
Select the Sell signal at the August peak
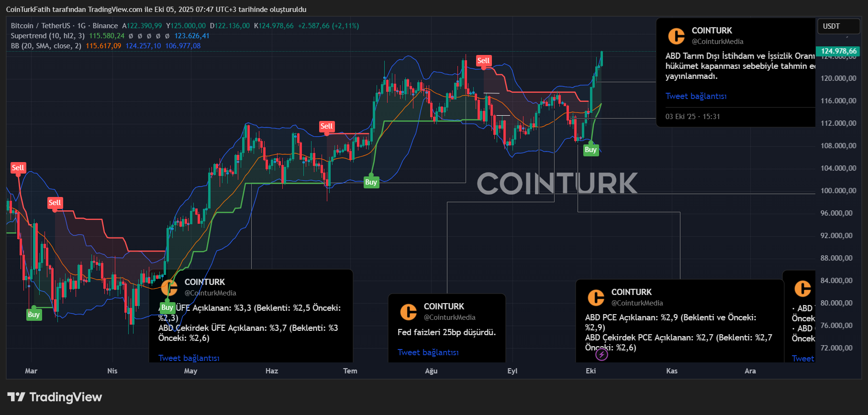[483, 61]
